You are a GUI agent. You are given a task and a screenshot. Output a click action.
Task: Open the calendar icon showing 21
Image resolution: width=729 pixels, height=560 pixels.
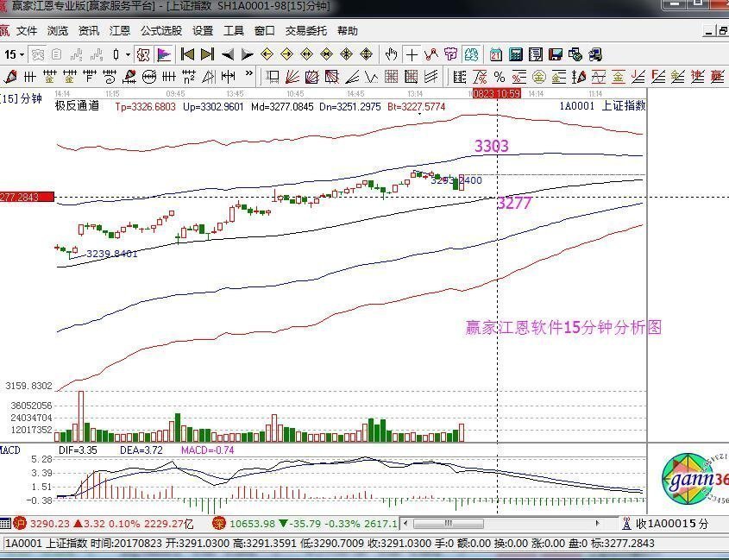click(495, 55)
